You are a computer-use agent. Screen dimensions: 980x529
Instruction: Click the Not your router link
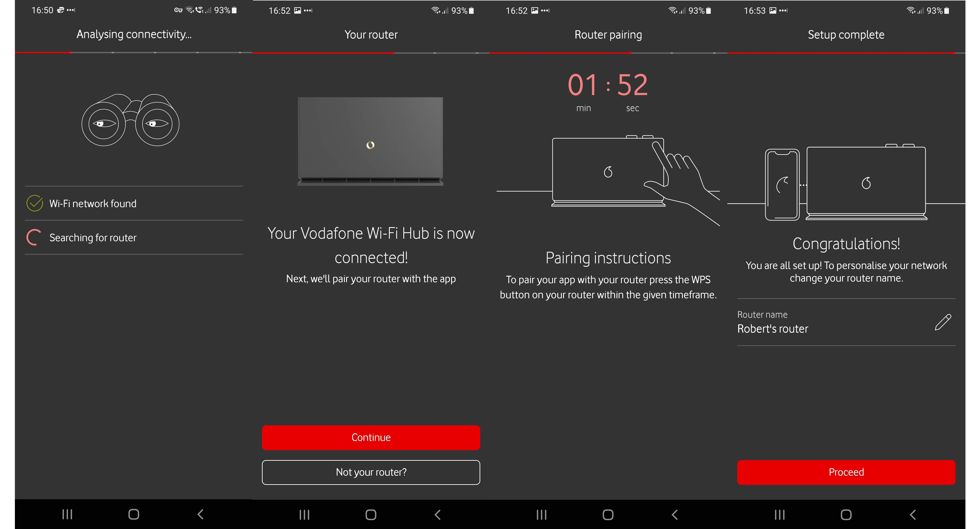(x=371, y=472)
